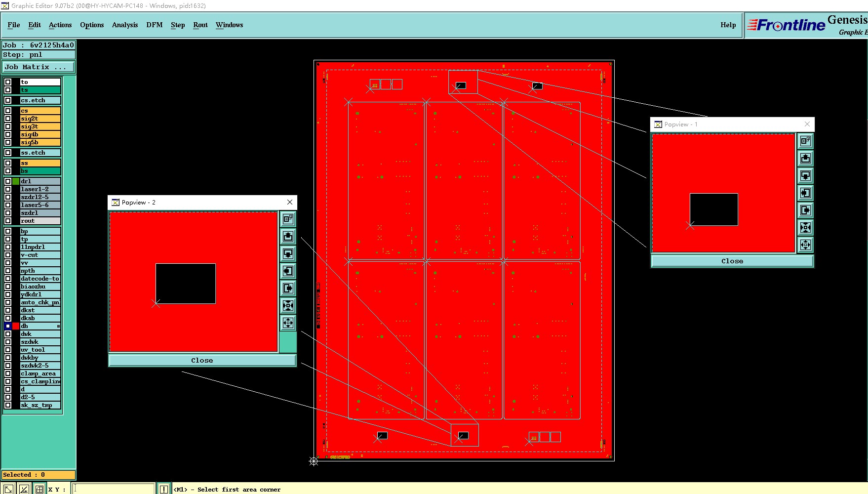Toggle display of the cs.etch layer
868x494 pixels.
coord(8,100)
